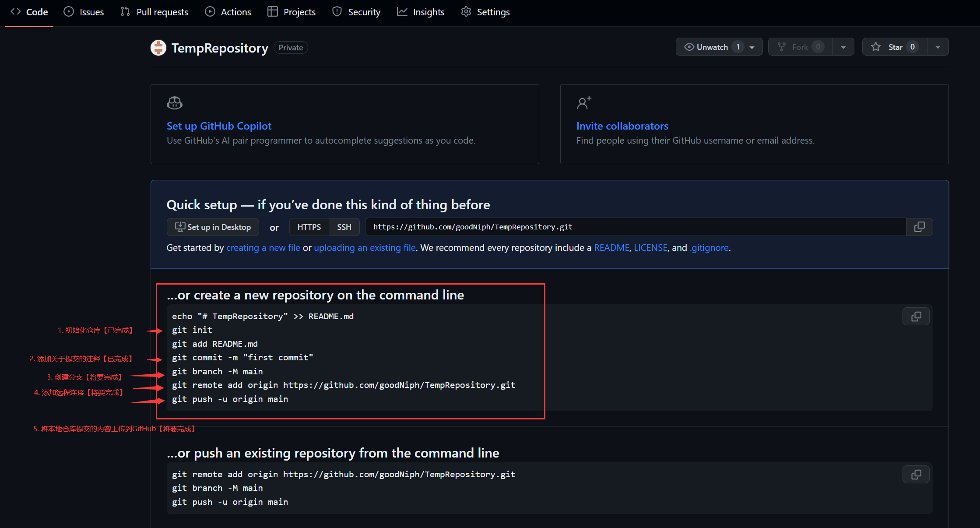Copy the push existing repository commands
980x528 pixels.
tap(916, 475)
